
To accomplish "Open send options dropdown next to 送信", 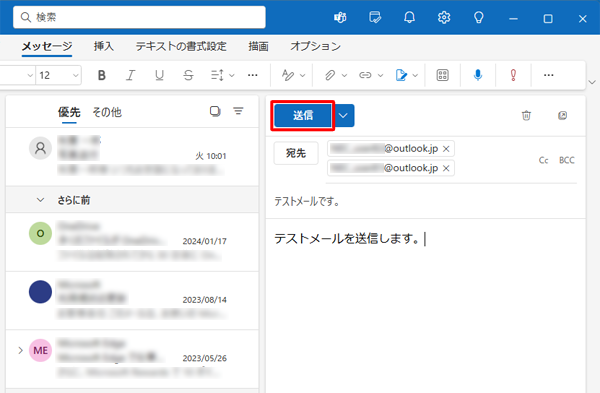I will click(343, 115).
